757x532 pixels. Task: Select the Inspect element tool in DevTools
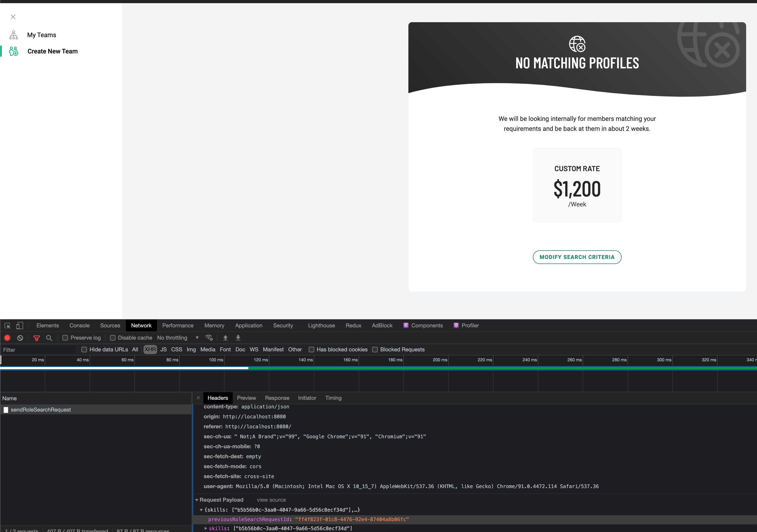7,325
